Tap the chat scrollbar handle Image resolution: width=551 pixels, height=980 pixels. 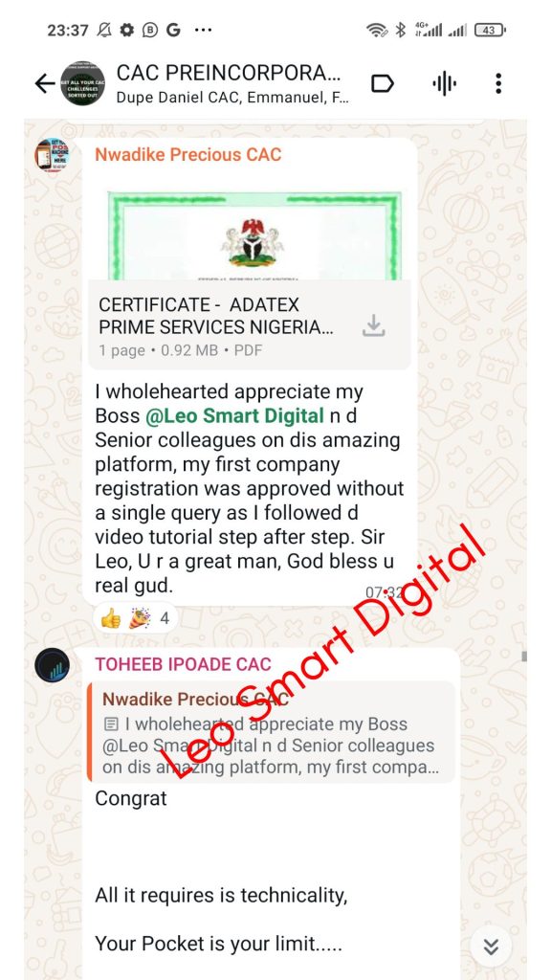(524, 657)
